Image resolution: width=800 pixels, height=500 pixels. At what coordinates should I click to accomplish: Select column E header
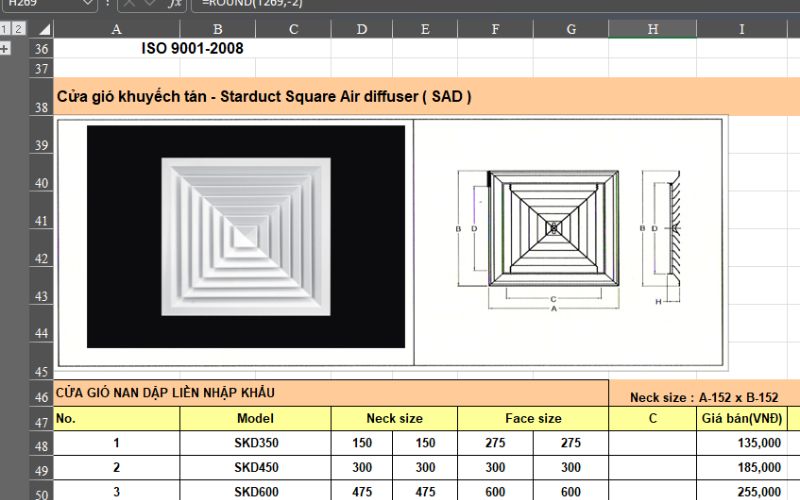click(425, 29)
